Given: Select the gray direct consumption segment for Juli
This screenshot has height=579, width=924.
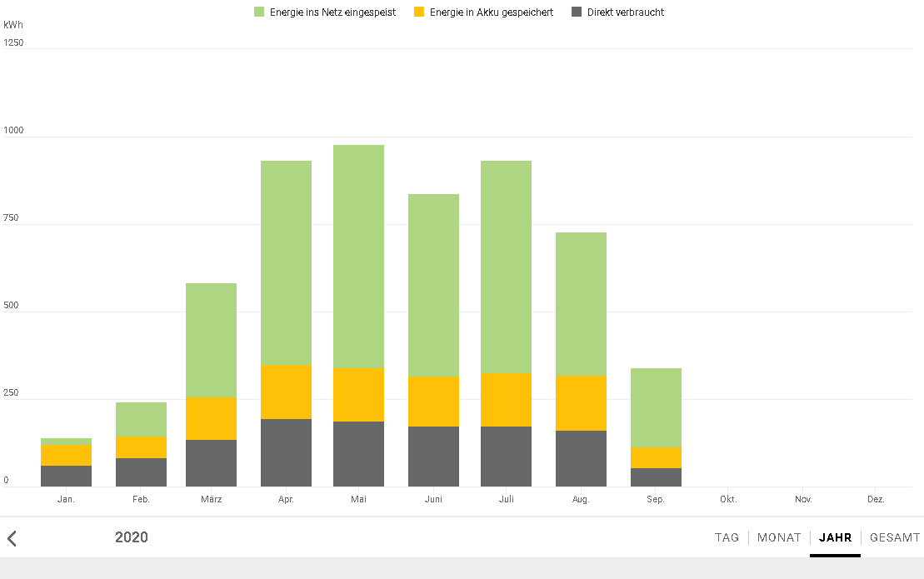Looking at the screenshot, I should click(507, 457).
